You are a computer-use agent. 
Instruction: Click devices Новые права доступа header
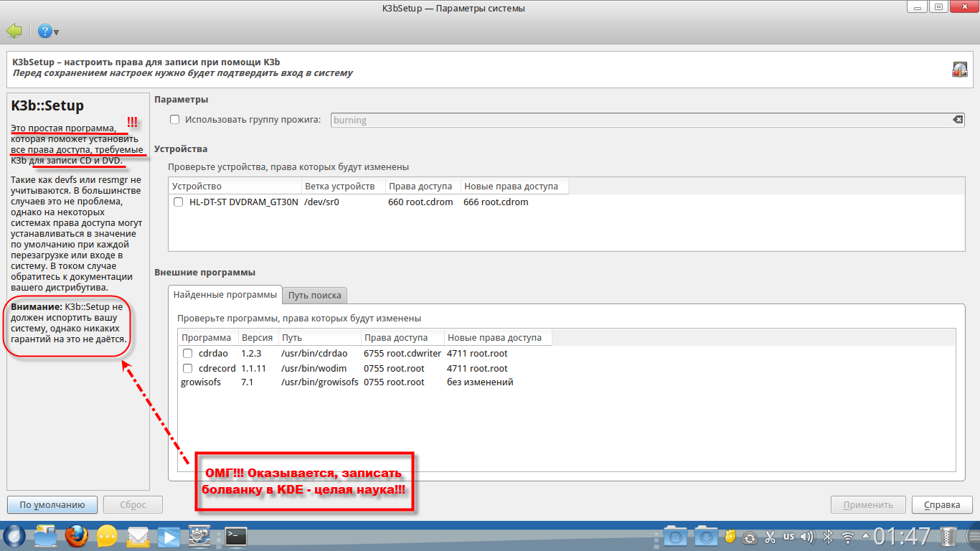pyautogui.click(x=514, y=187)
